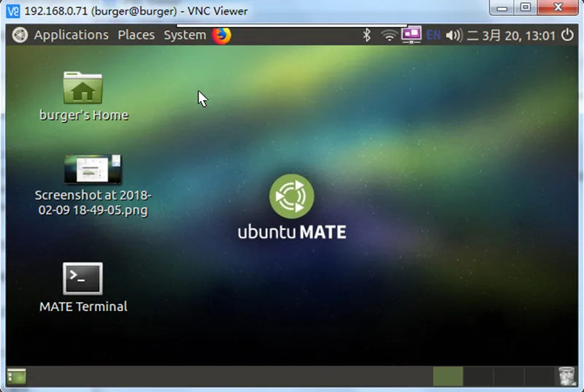Launch Firefox from the top panel
Viewport: 584px width, 392px height.
[221, 35]
